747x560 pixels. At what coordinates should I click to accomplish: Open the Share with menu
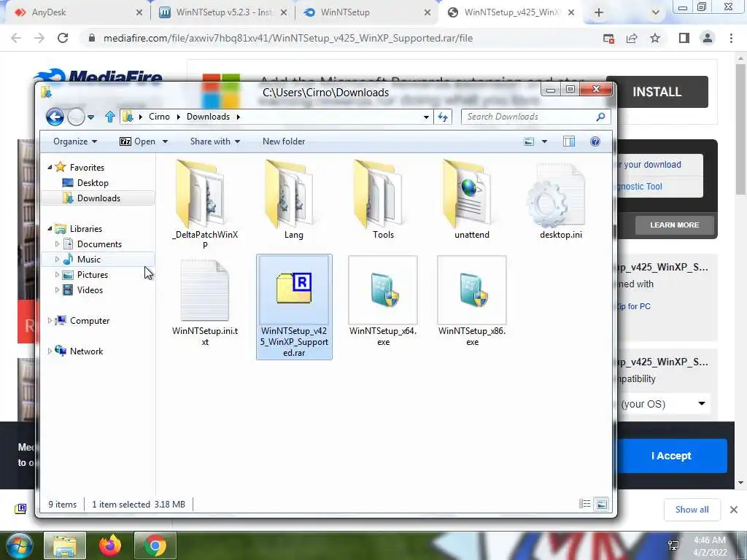point(215,141)
